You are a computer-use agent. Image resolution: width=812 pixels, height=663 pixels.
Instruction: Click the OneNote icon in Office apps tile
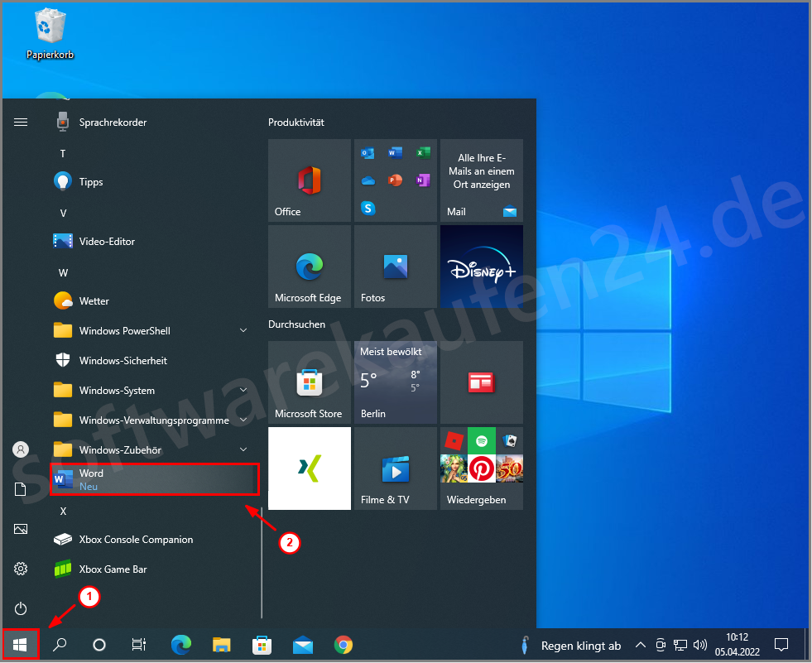tap(423, 180)
